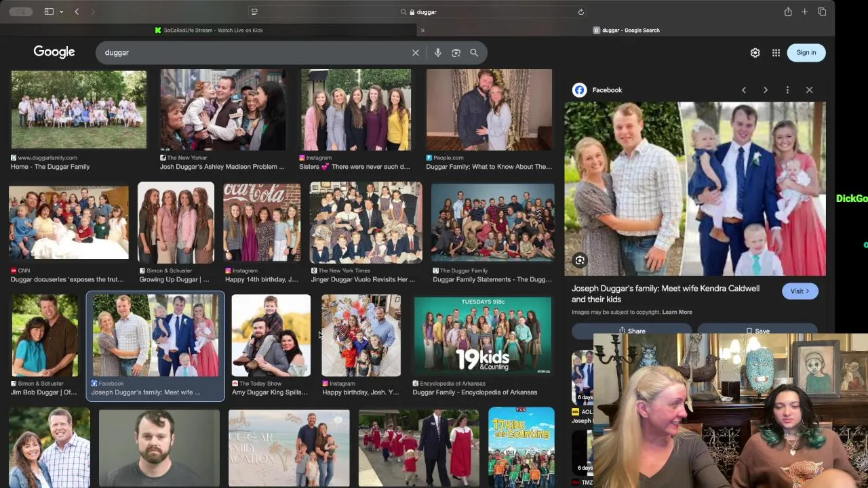The width and height of the screenshot is (868, 488).
Task: Open the Happy 14th birthday Instagram result
Action: 262,222
